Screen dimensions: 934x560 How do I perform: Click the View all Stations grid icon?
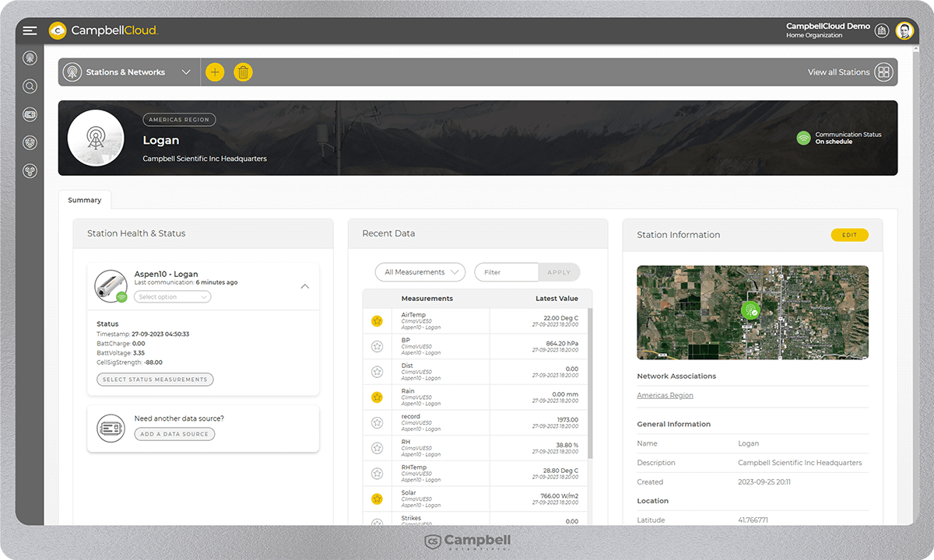tap(883, 72)
